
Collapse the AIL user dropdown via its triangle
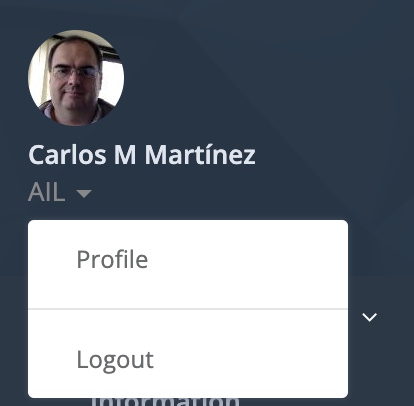(x=84, y=194)
